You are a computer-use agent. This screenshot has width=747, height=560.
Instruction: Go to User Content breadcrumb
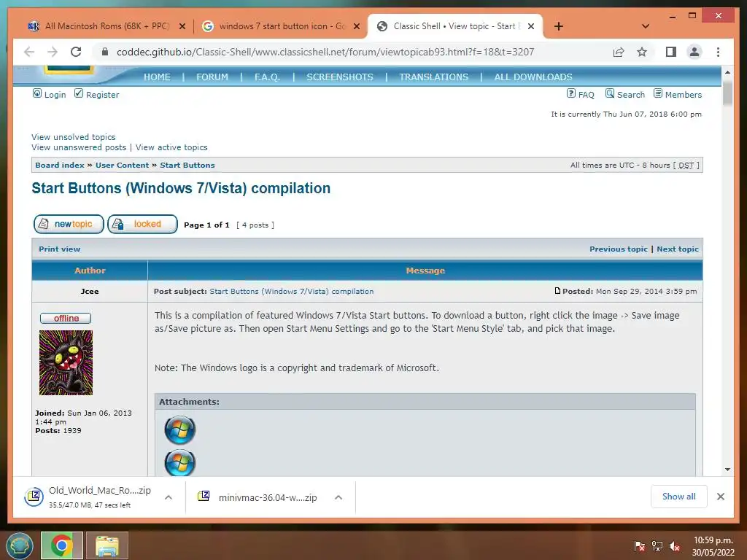[123, 166]
